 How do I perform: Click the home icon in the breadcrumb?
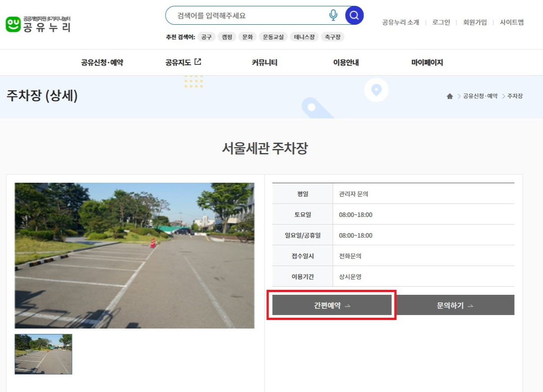pos(449,96)
